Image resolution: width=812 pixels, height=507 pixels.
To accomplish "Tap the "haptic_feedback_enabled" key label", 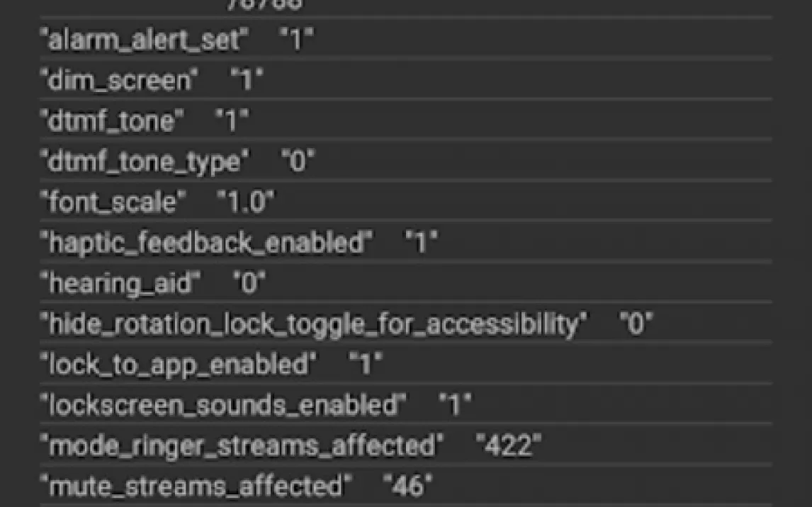I will tap(206, 243).
